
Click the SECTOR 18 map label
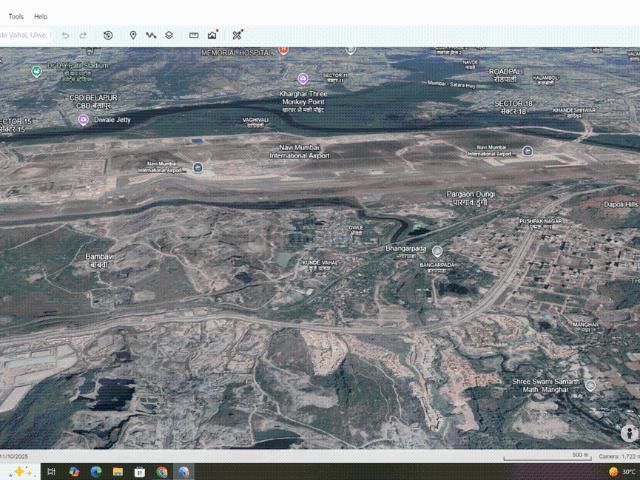click(514, 107)
